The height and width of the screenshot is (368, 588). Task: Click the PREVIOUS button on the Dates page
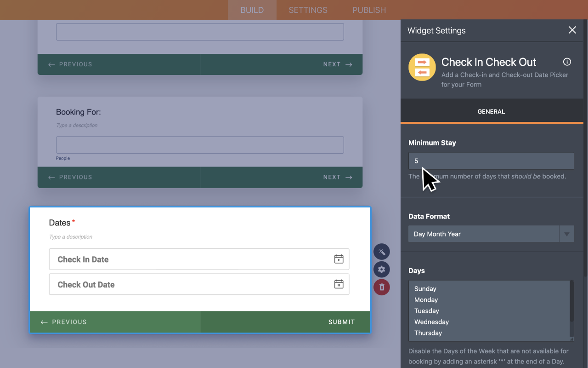point(68,322)
